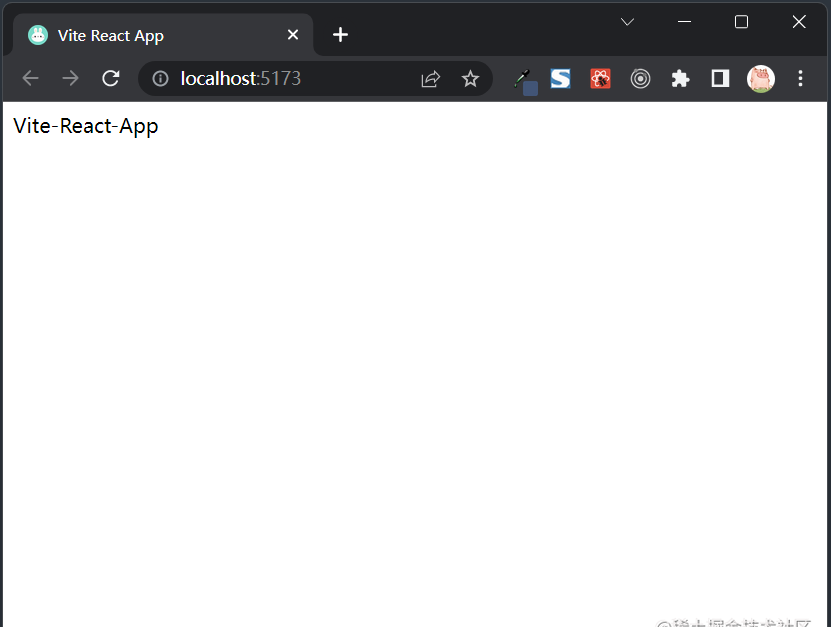
Task: Maximize the browser window
Action: [741, 22]
